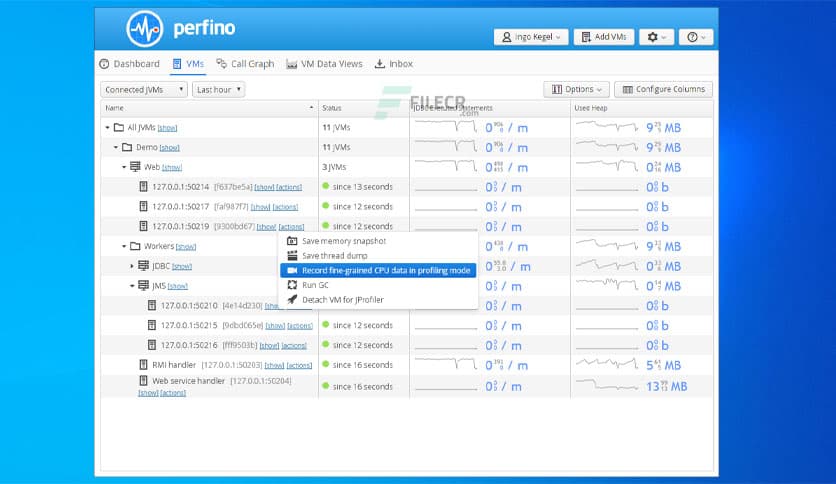Click the JDBC sparkline for All JVMs
This screenshot has height=484, width=836.
point(446,127)
